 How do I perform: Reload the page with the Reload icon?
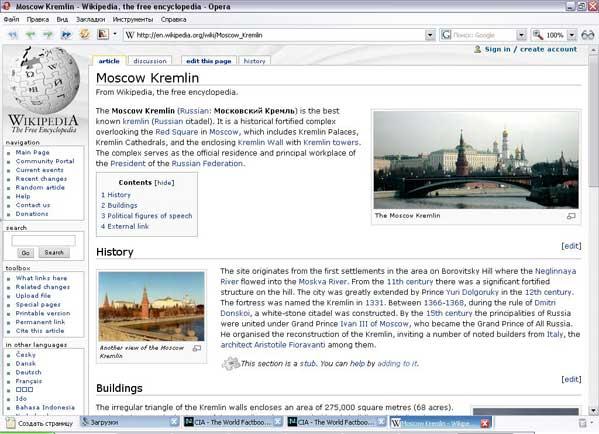click(84, 34)
